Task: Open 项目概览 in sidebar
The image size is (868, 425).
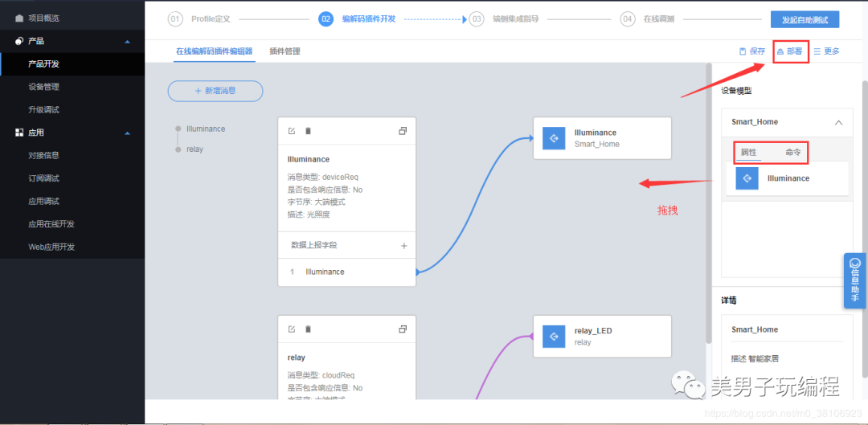Action: click(x=43, y=18)
